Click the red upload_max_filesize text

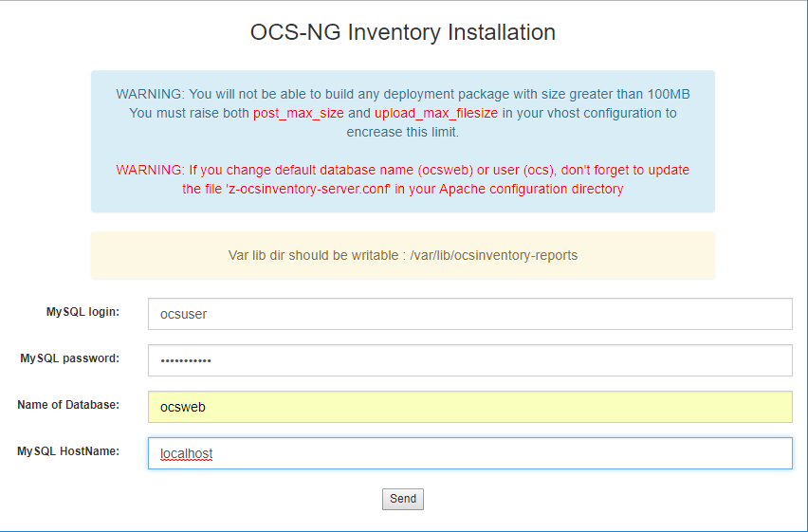tap(436, 114)
